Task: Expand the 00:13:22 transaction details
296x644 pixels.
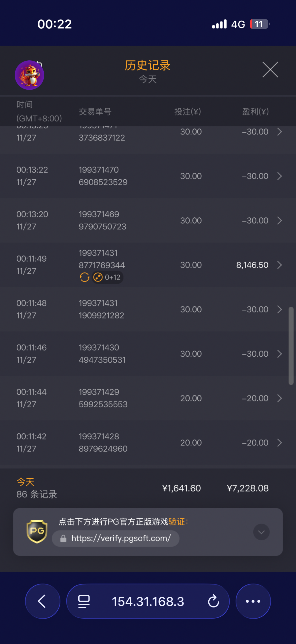Action: click(279, 176)
